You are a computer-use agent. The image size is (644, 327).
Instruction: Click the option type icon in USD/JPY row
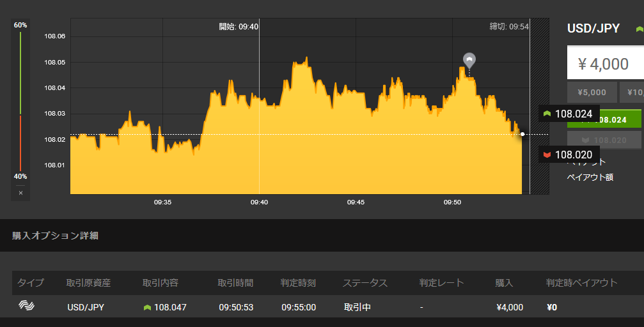click(x=27, y=305)
